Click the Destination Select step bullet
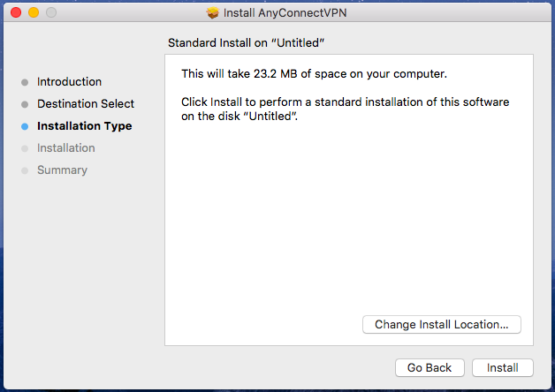 click(25, 104)
